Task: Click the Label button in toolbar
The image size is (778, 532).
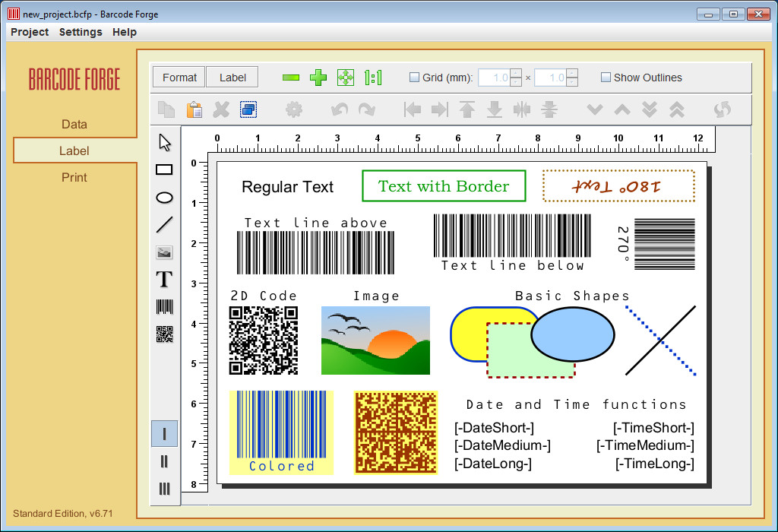Action: tap(232, 78)
